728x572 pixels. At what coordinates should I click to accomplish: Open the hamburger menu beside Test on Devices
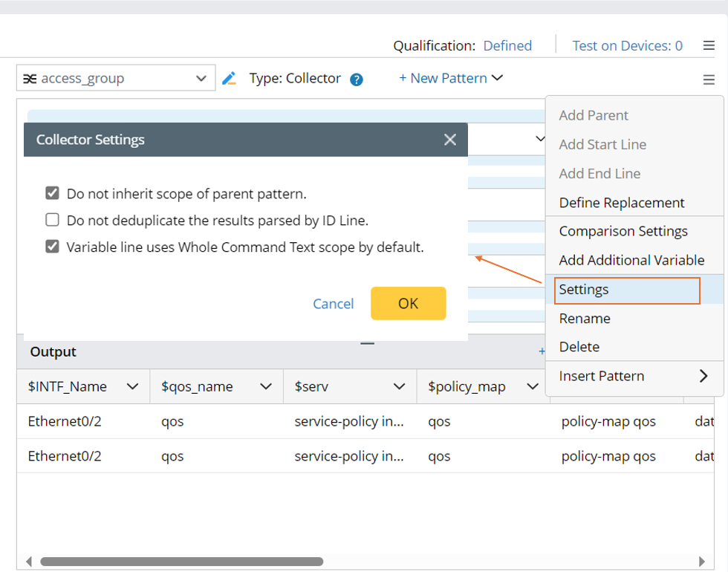(x=709, y=46)
